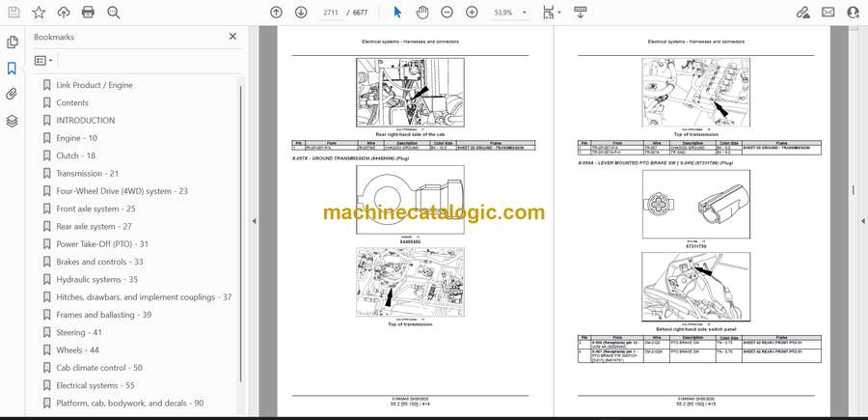Click the page number field showing 2711

pos(329,13)
